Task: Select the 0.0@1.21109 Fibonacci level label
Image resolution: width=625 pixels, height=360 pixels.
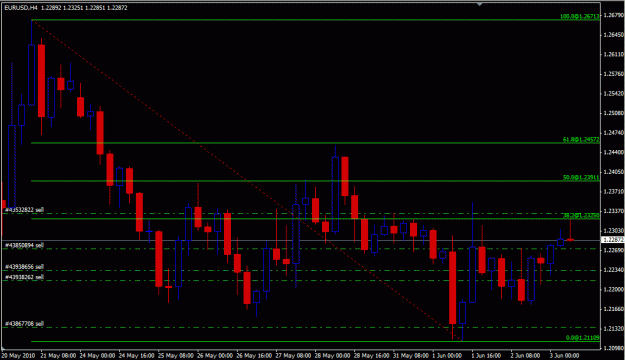Action: (x=582, y=338)
